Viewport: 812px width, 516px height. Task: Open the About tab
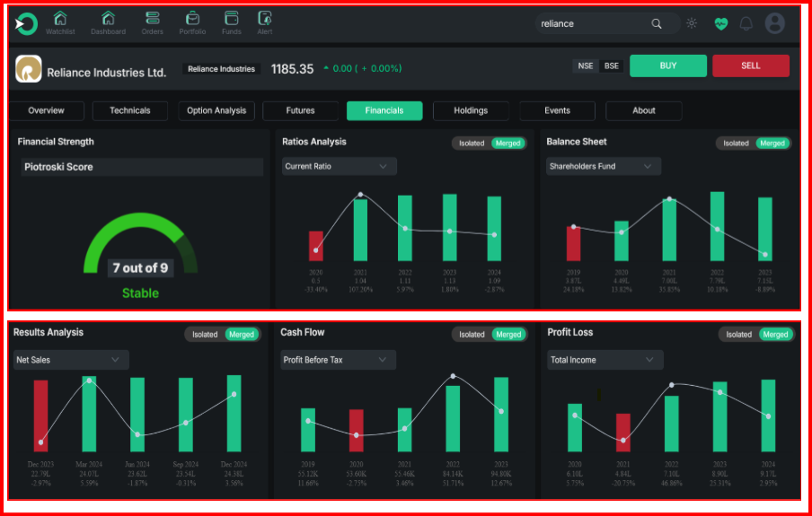click(x=644, y=110)
